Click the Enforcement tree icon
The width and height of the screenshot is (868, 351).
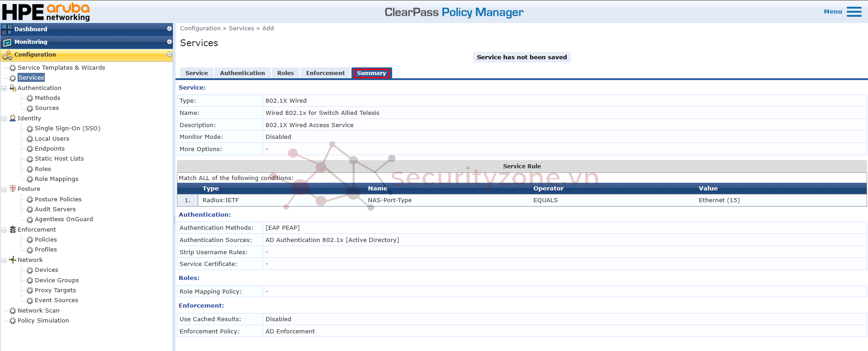[13, 229]
